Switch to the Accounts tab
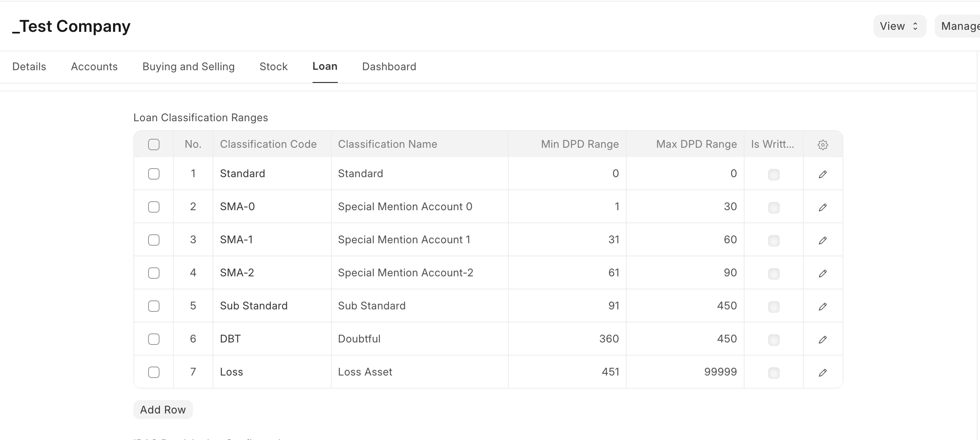 (94, 67)
